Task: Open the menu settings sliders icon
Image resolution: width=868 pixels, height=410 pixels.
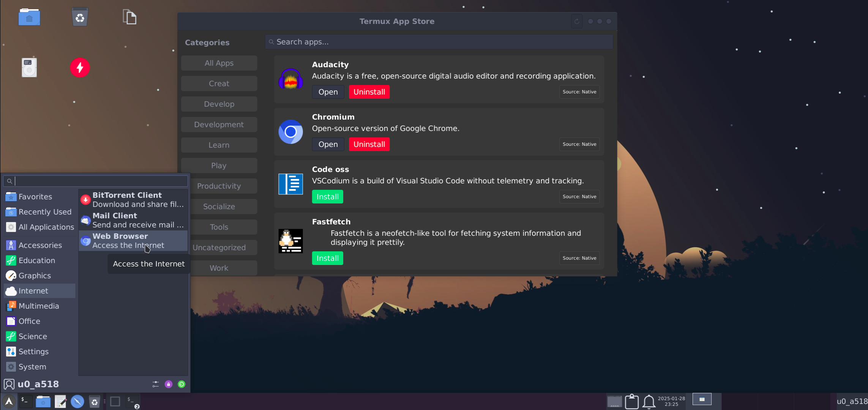Action: click(156, 384)
